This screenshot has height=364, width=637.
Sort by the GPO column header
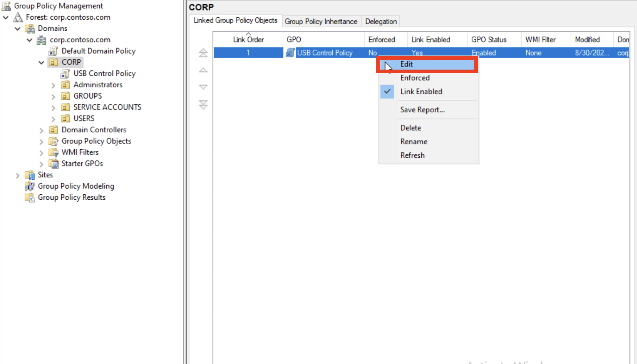(324, 40)
